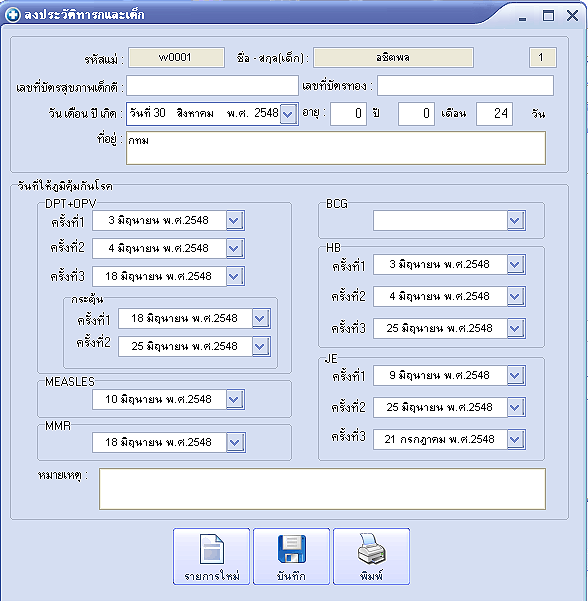The width and height of the screenshot is (588, 601).
Task: Open the MEASLES date dropdown arrow
Action: pos(235,399)
